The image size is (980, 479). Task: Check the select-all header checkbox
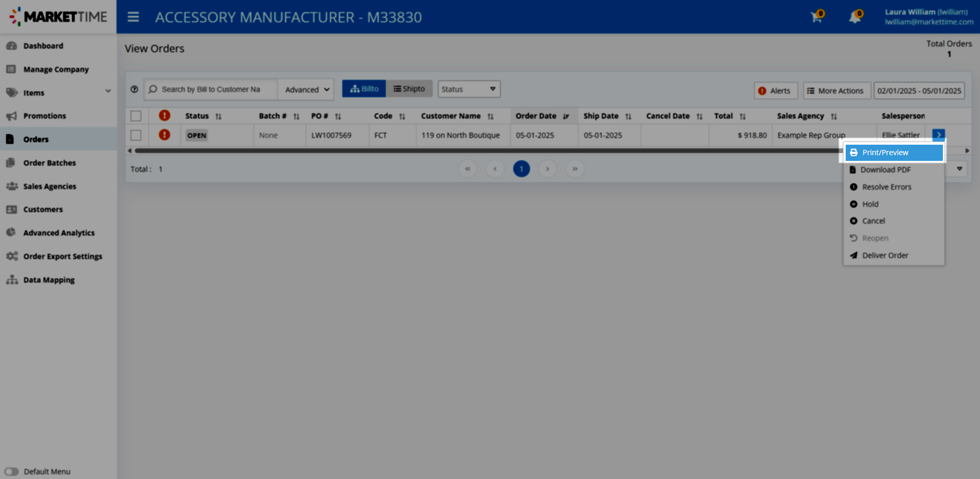(136, 116)
